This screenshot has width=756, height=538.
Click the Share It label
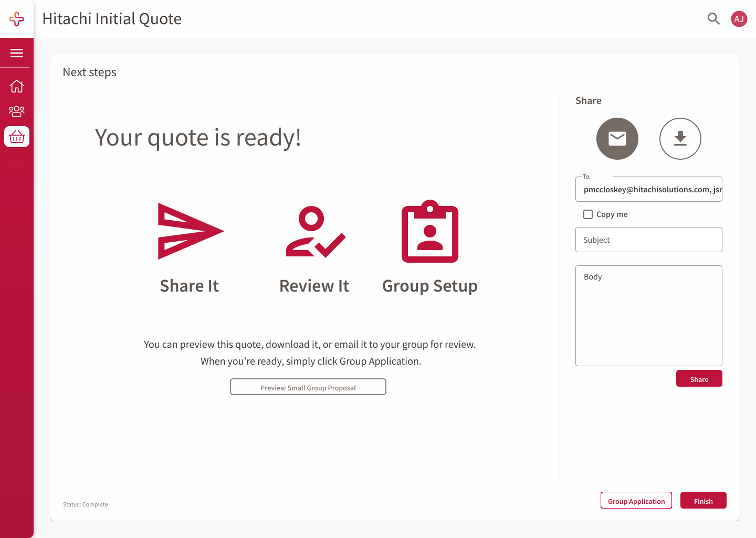pyautogui.click(x=190, y=286)
